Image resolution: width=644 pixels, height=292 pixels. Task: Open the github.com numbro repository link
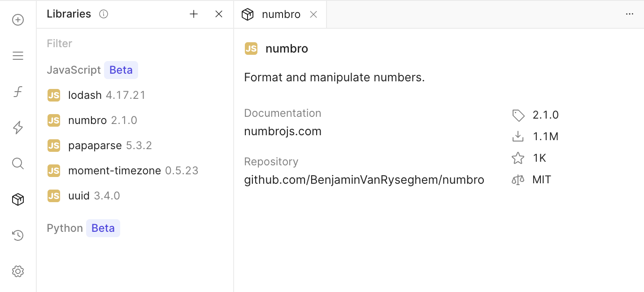[364, 180]
